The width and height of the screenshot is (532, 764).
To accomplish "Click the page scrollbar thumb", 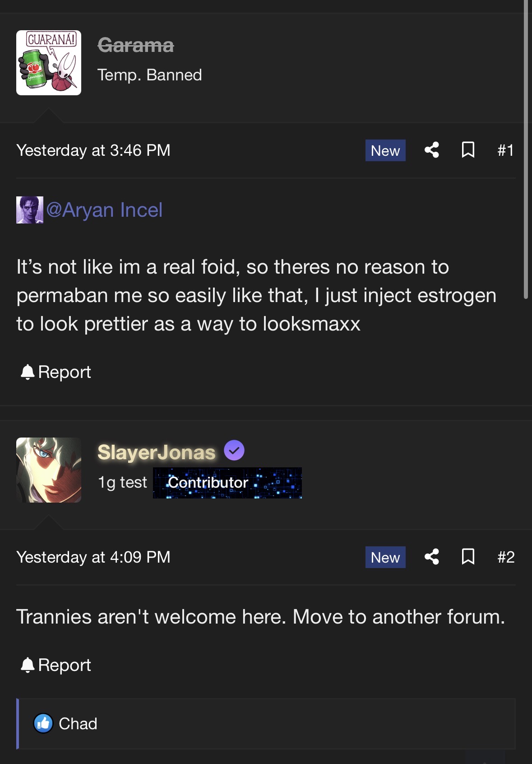I will pos(526,149).
